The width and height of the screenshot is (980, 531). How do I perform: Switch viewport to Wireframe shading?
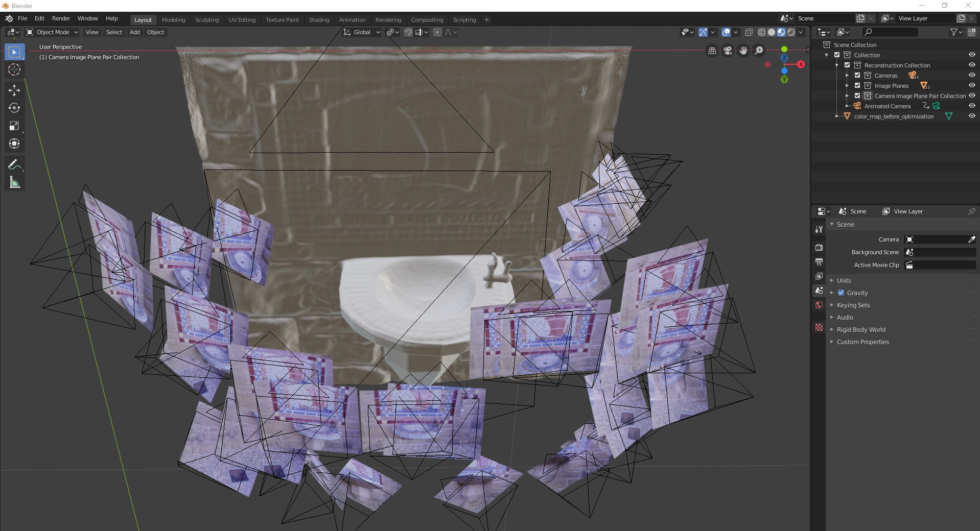[x=761, y=32]
